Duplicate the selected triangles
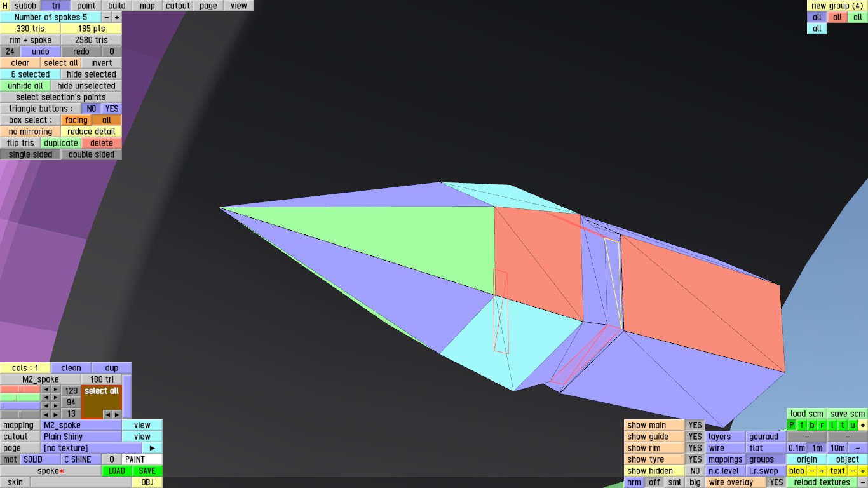Viewport: 868px width, 488px height. click(61, 143)
